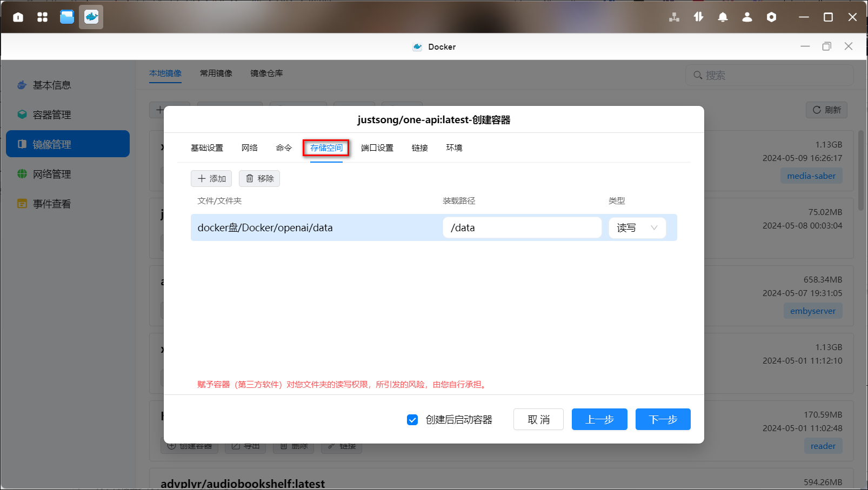Open the user account icon

[x=747, y=17]
